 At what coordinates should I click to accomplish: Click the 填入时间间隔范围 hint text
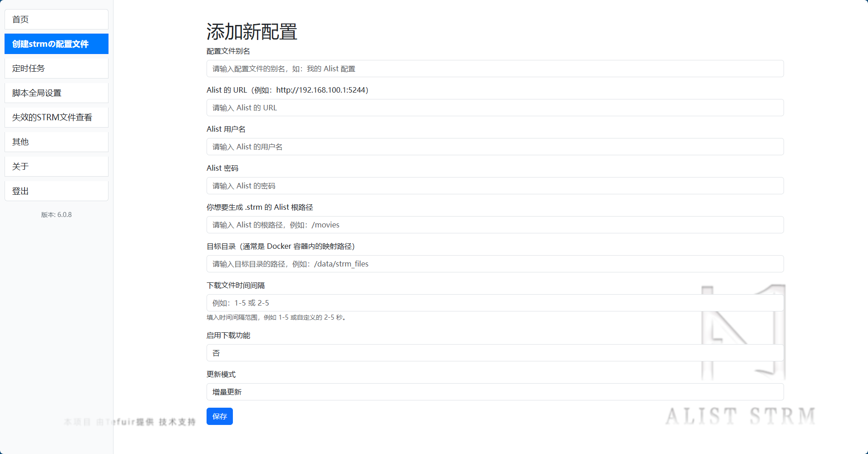click(277, 317)
